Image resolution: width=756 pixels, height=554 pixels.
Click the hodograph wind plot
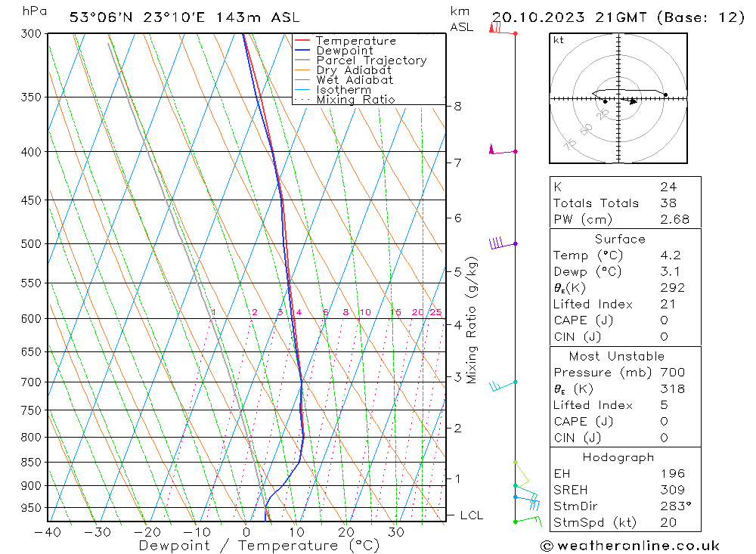(618, 98)
